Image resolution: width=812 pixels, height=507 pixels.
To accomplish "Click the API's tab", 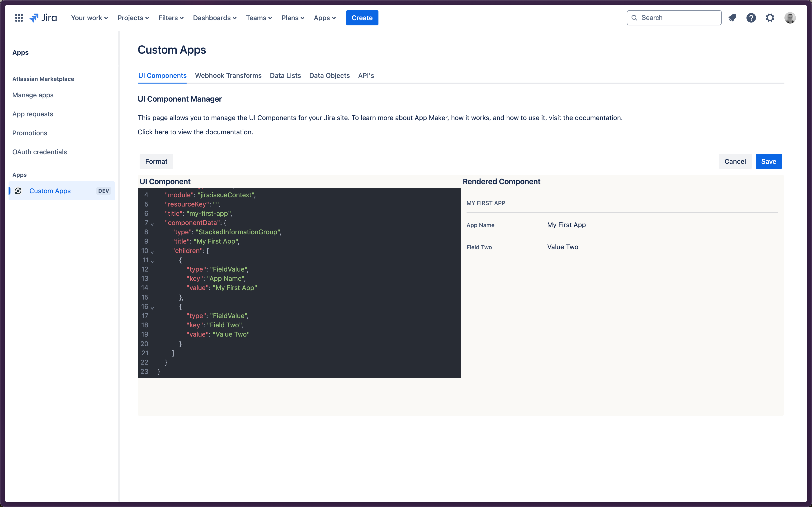I will [366, 75].
